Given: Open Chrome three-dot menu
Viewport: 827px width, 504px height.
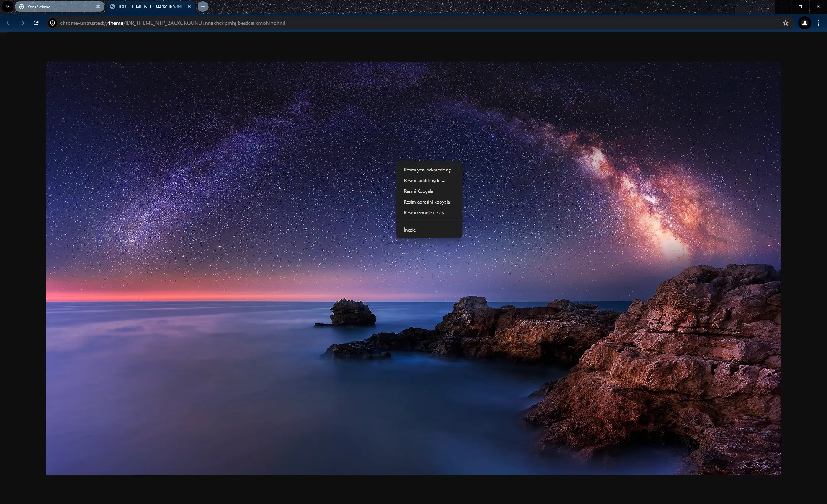Looking at the screenshot, I should (x=819, y=23).
